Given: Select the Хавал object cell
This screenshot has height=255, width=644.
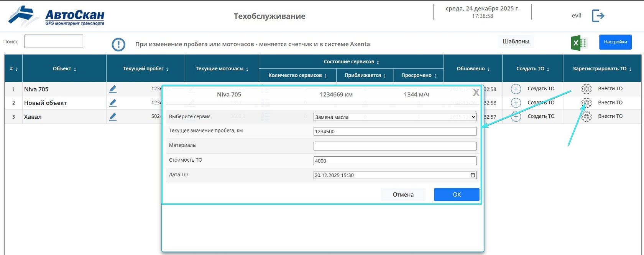Looking at the screenshot, I should 64,117.
